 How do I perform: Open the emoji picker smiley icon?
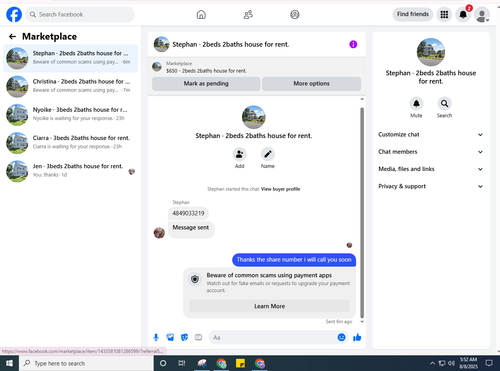pyautogui.click(x=341, y=337)
